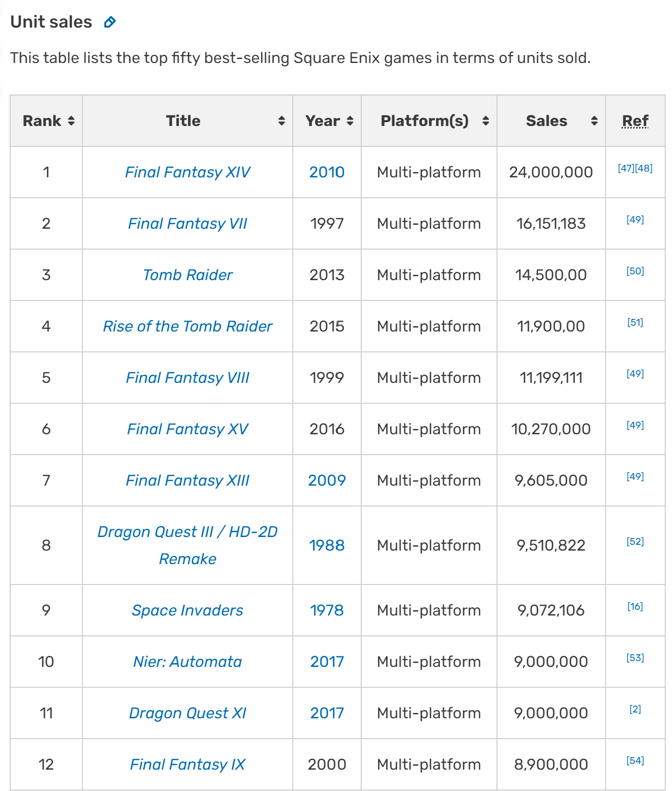Select the sales value 14,500,00
The height and width of the screenshot is (791, 672).
551,275
